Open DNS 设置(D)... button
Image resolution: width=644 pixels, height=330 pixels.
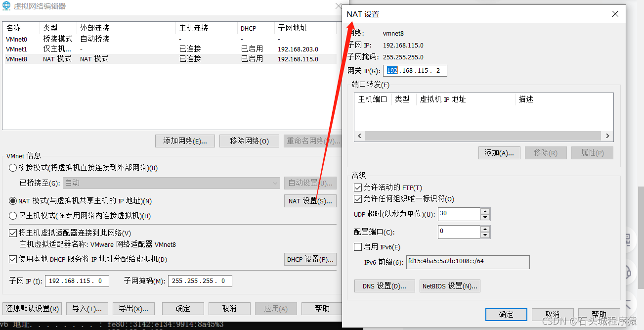point(385,286)
